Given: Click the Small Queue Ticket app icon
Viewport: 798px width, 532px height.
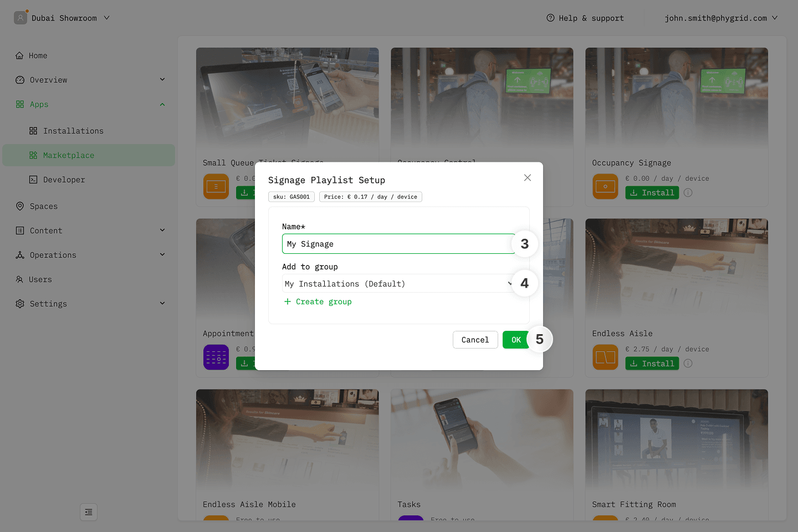Looking at the screenshot, I should pos(216,187).
